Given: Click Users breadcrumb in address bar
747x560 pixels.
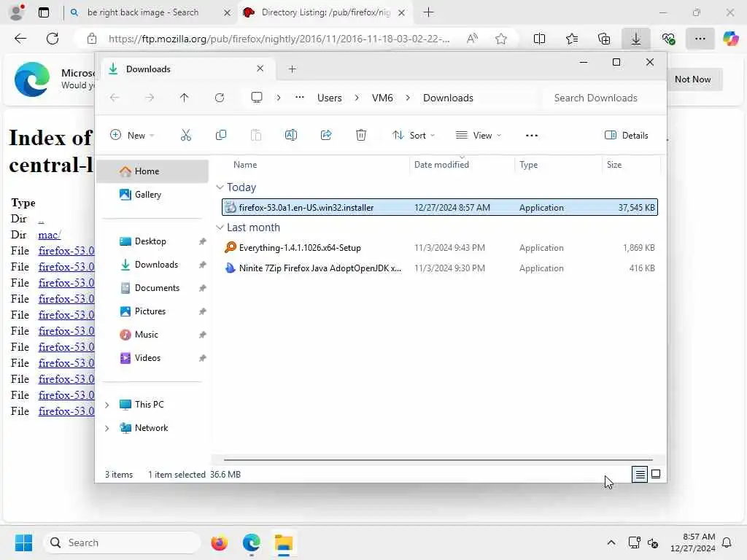Looking at the screenshot, I should [x=329, y=98].
